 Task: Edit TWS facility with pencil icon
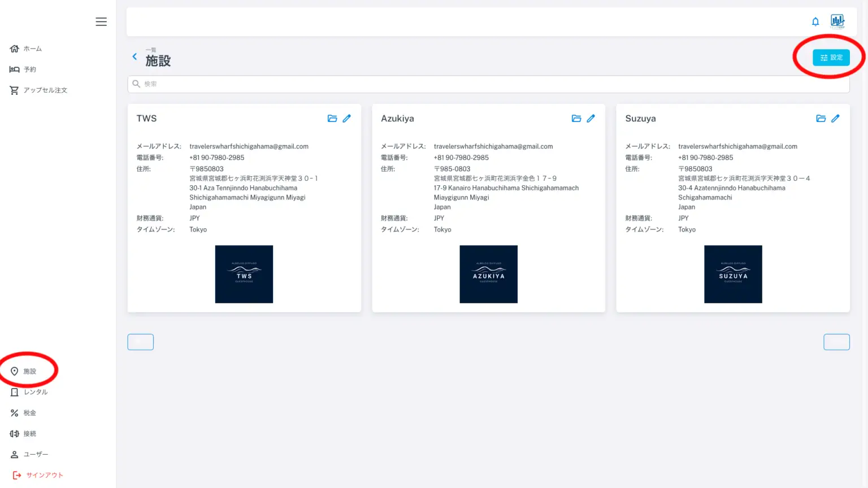[x=346, y=119]
